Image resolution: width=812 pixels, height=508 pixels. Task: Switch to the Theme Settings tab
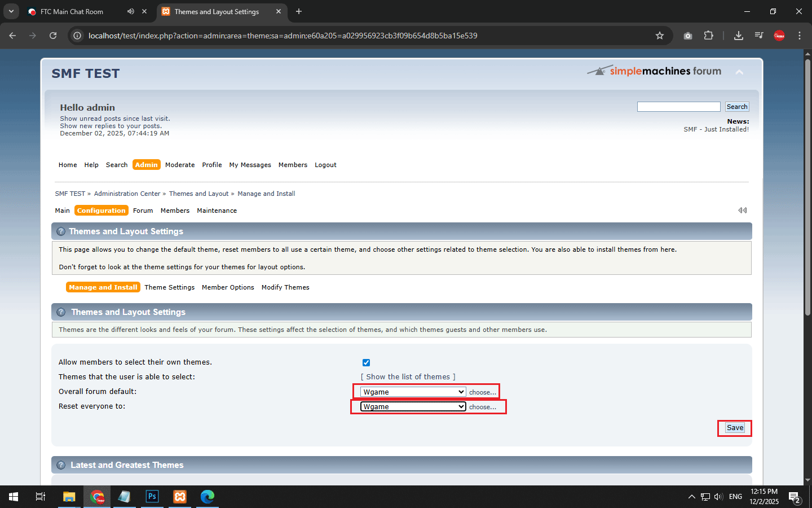(x=169, y=287)
